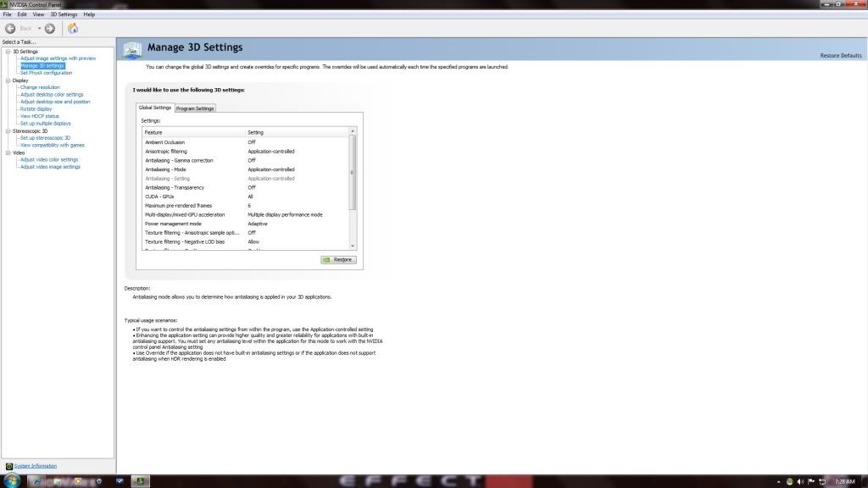Viewport: 868px width, 488px height.
Task: Select the Ambient Occlusion row
Action: (245, 142)
